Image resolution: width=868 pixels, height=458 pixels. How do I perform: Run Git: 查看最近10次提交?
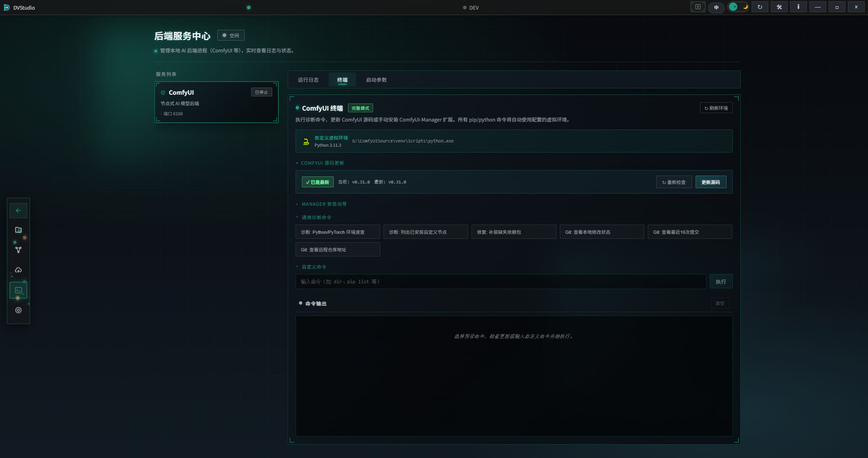(690, 232)
